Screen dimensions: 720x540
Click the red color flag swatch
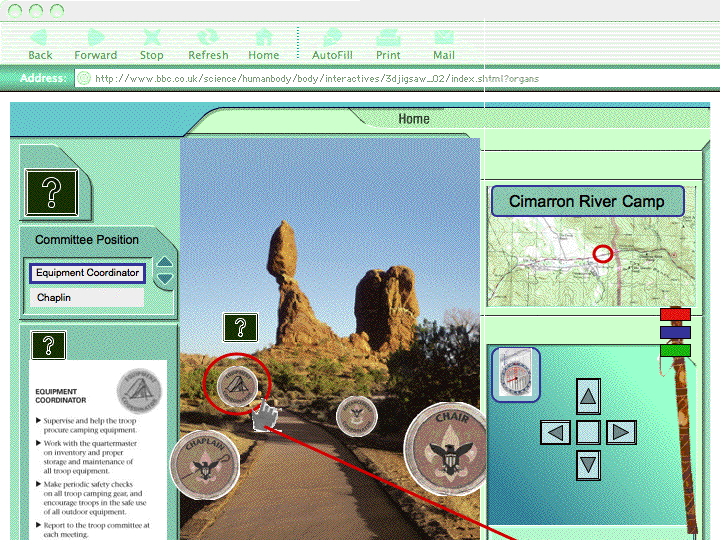[x=675, y=314]
